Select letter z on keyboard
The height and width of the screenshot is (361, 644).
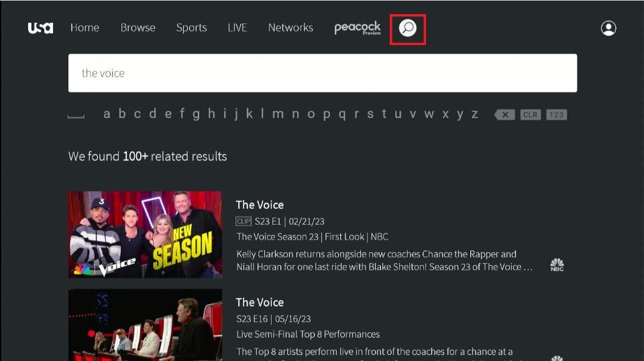pos(474,114)
